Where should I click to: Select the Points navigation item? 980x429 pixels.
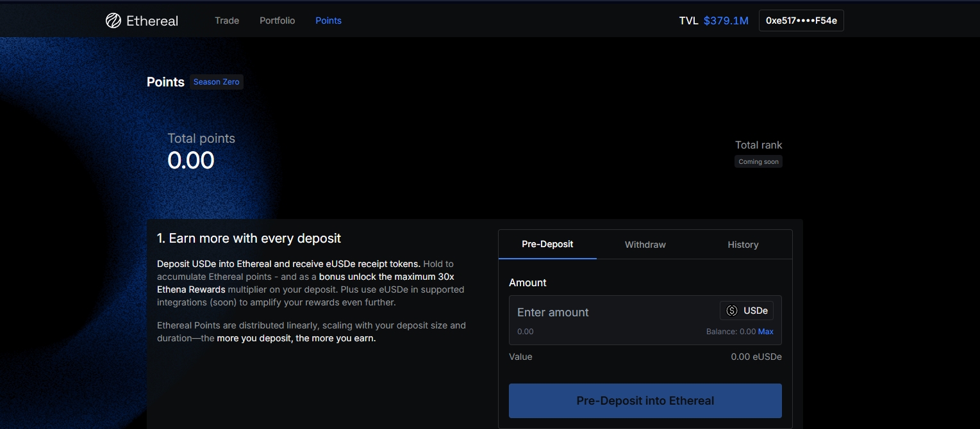click(328, 20)
